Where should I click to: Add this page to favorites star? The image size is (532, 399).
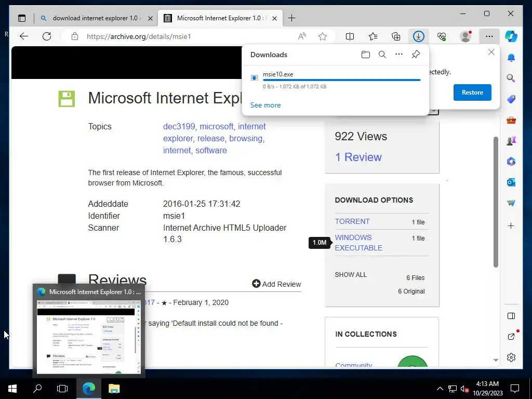point(323,36)
